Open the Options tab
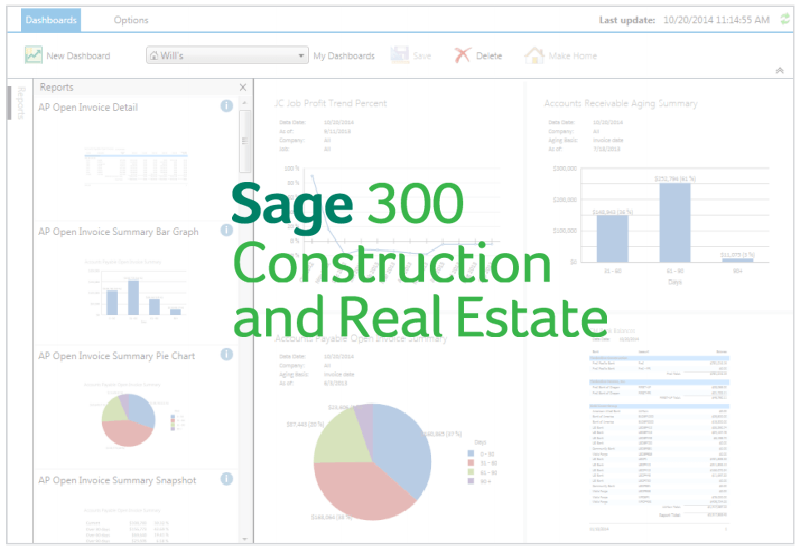 pos(131,20)
